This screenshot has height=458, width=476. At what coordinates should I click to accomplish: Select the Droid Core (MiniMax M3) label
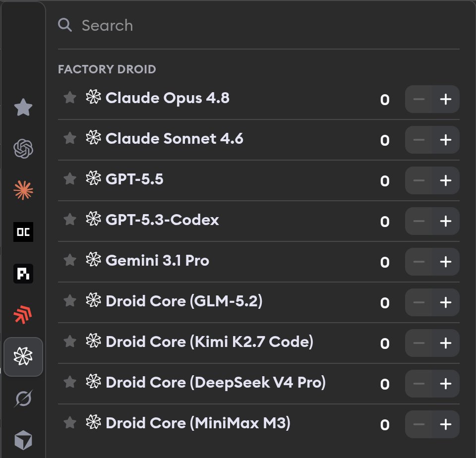[x=198, y=423]
